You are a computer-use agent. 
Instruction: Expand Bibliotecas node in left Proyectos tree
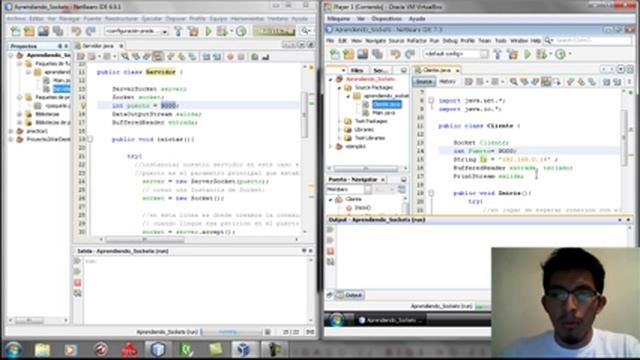point(20,114)
